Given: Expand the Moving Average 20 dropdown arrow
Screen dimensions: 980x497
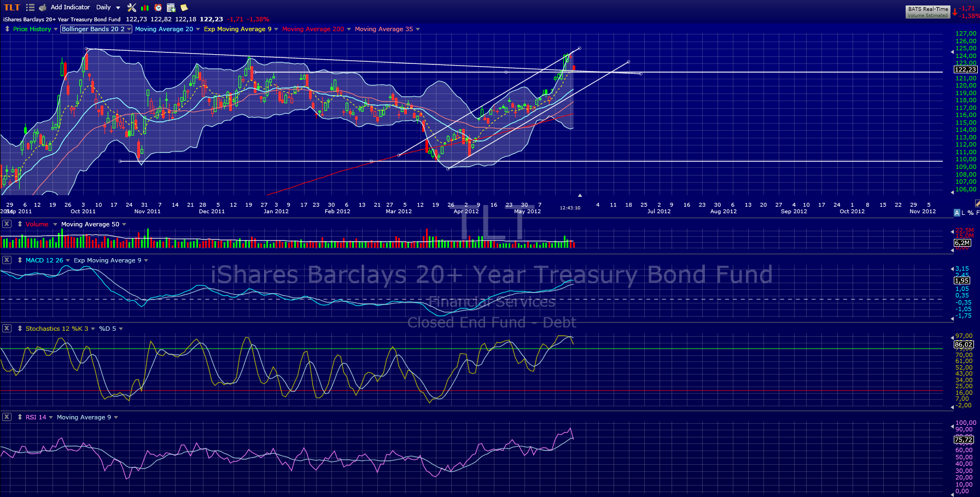Looking at the screenshot, I should (197, 30).
